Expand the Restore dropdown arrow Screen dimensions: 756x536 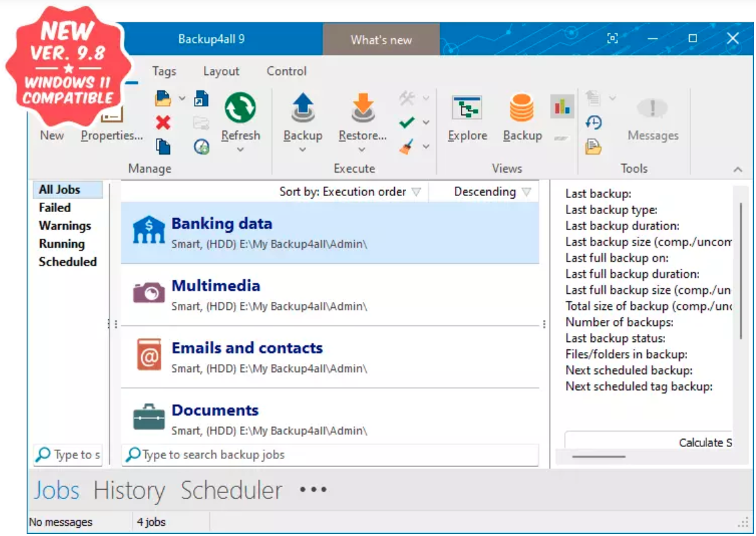tap(362, 150)
